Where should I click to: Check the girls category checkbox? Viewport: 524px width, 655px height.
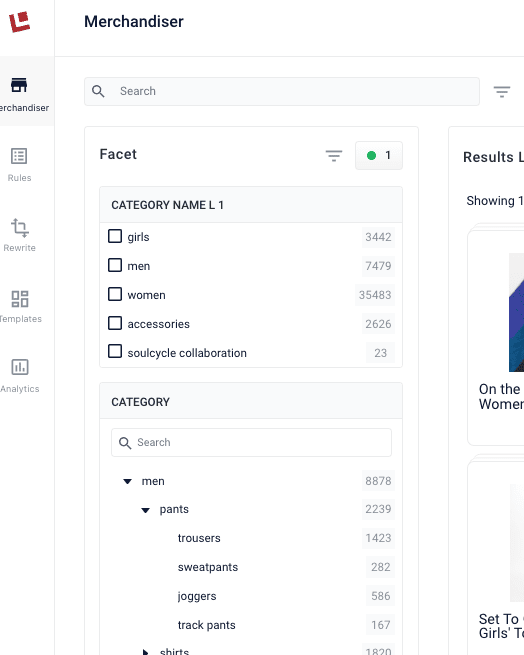click(115, 236)
